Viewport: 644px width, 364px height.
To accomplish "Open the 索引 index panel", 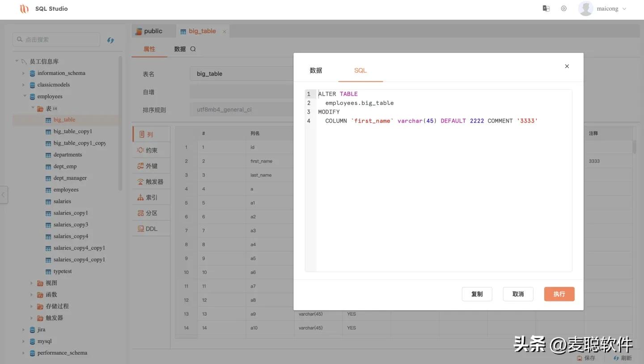I will (151, 197).
